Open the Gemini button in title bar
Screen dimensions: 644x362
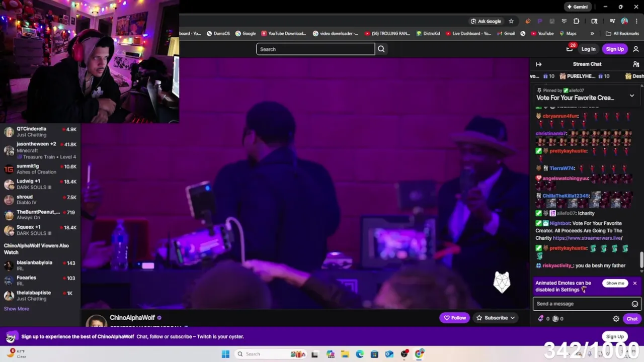pyautogui.click(x=577, y=7)
